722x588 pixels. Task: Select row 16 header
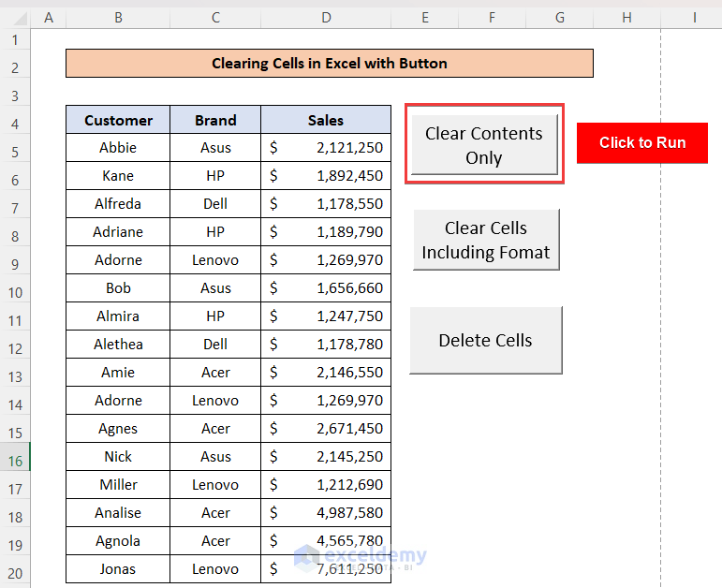[x=15, y=461]
